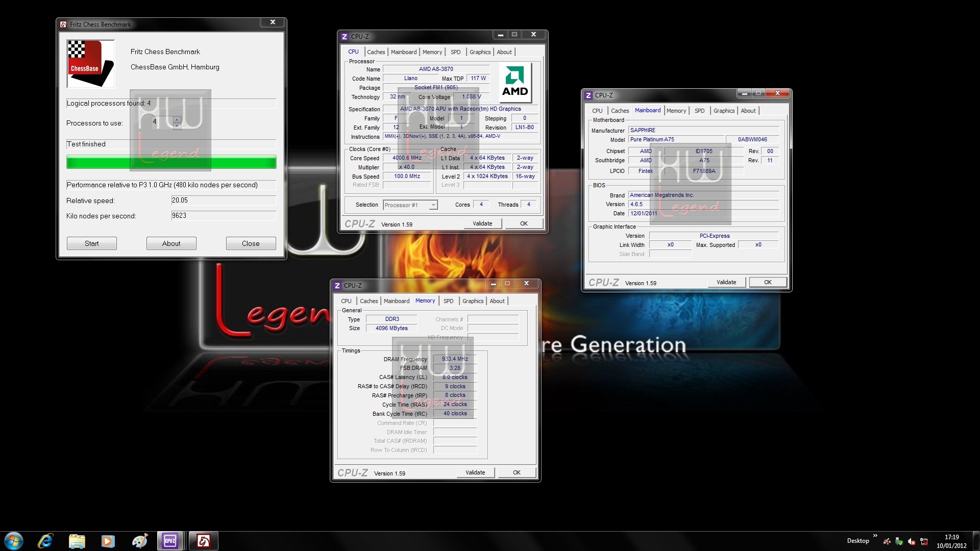Open Windows Explorer folder icon on taskbar

[77, 541]
